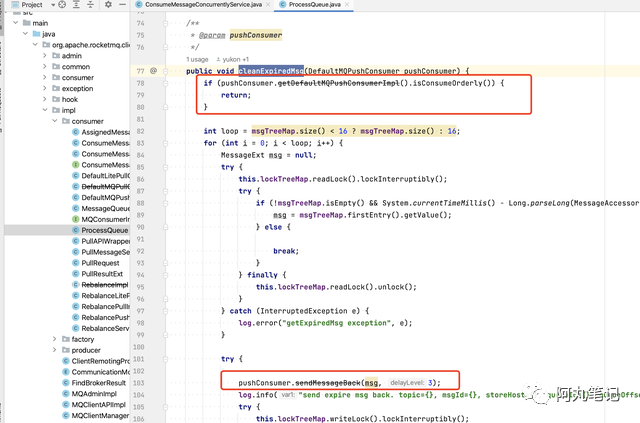Click the '1 usage' inlay hint
The image size is (640, 423).
197,59
